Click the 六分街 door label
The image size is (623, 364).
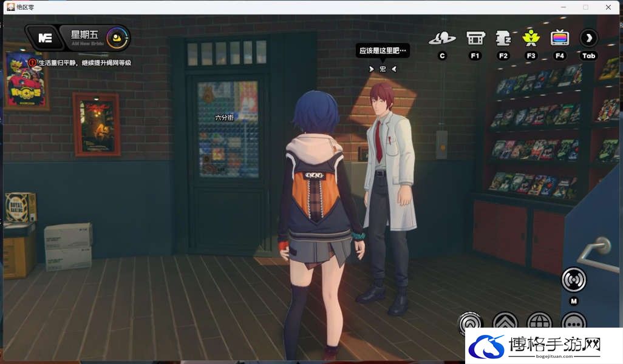pos(224,118)
